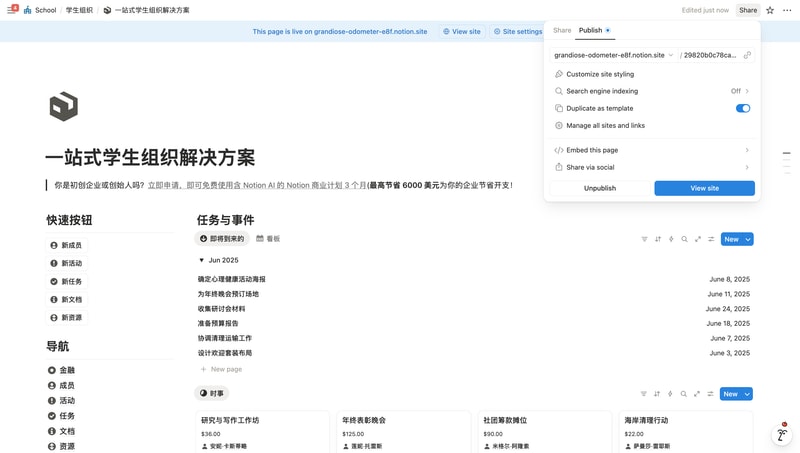Open the 活动 navigation link
Screen dimensions: 800x453
[x=61, y=401]
